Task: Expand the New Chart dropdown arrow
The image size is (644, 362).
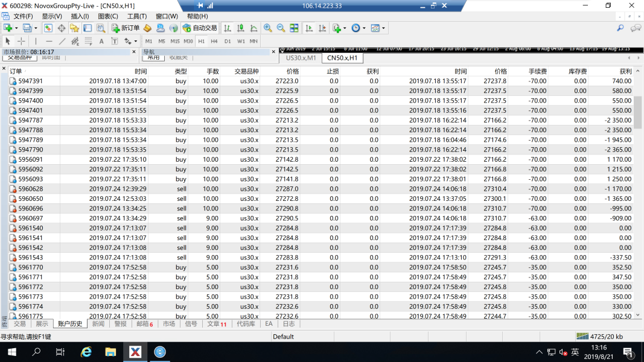Action: click(x=16, y=28)
